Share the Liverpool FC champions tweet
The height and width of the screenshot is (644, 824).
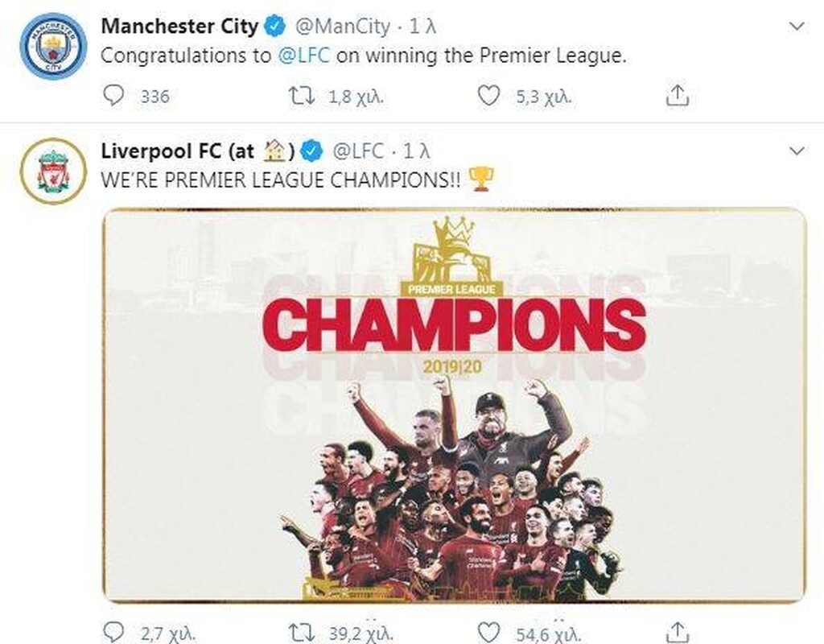678,631
